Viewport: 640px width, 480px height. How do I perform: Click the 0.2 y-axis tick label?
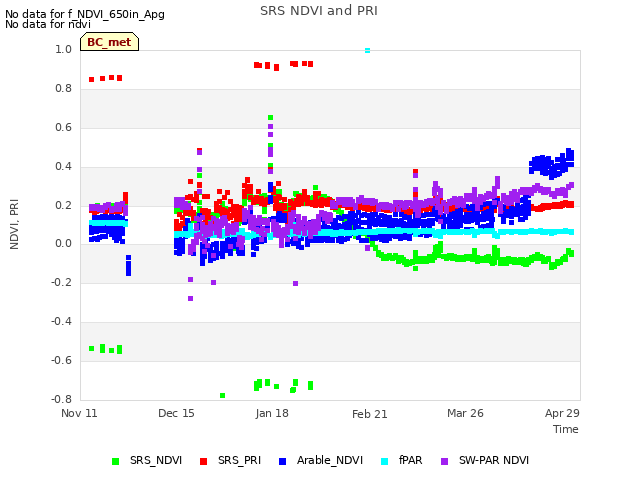pyautogui.click(x=63, y=205)
